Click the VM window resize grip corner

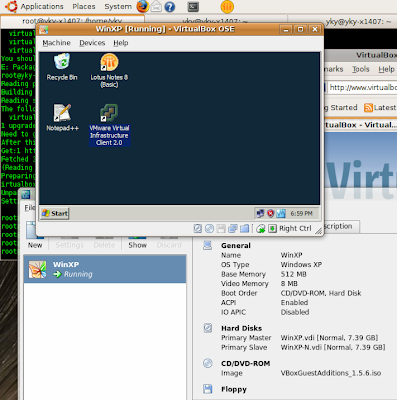click(319, 230)
